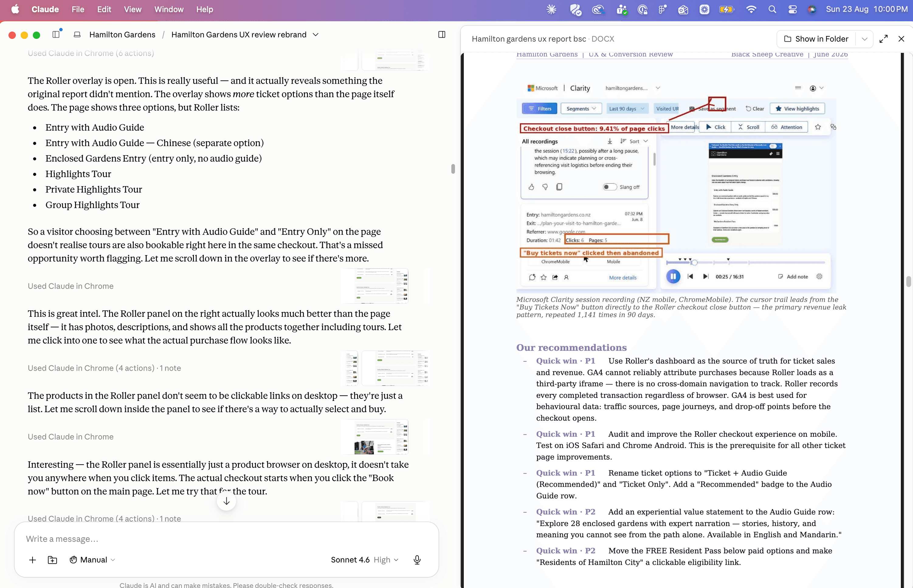
Task: Open the Window menu
Action: point(169,9)
